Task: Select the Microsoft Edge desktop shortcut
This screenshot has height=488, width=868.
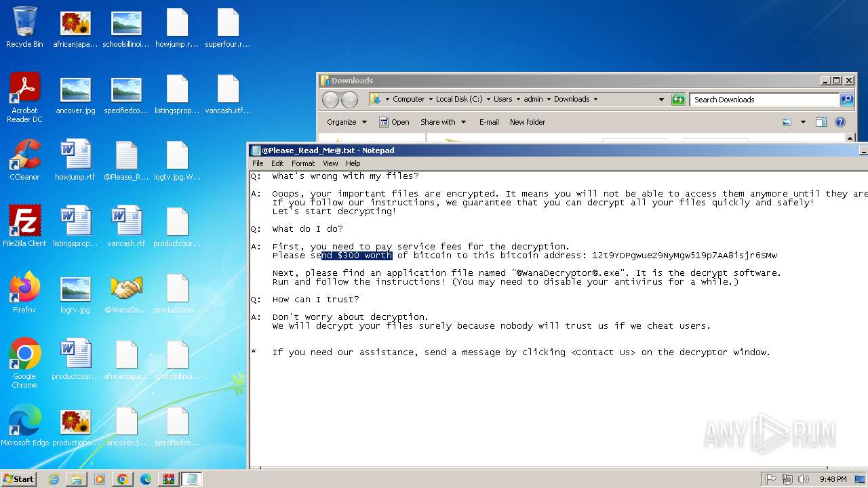Action: 24,426
